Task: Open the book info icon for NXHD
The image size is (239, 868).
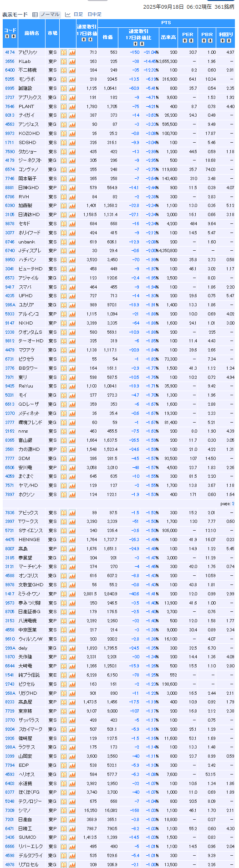Action: pos(64,323)
